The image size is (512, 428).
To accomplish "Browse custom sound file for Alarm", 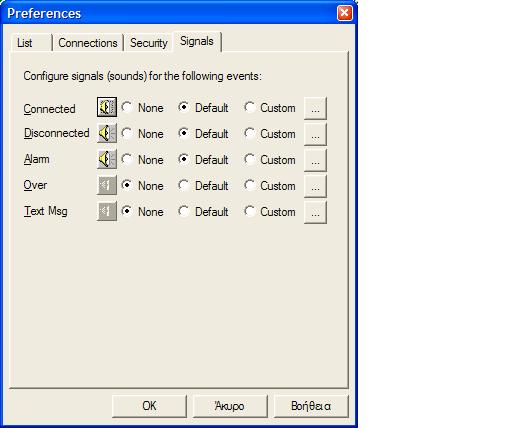I will [x=315, y=160].
